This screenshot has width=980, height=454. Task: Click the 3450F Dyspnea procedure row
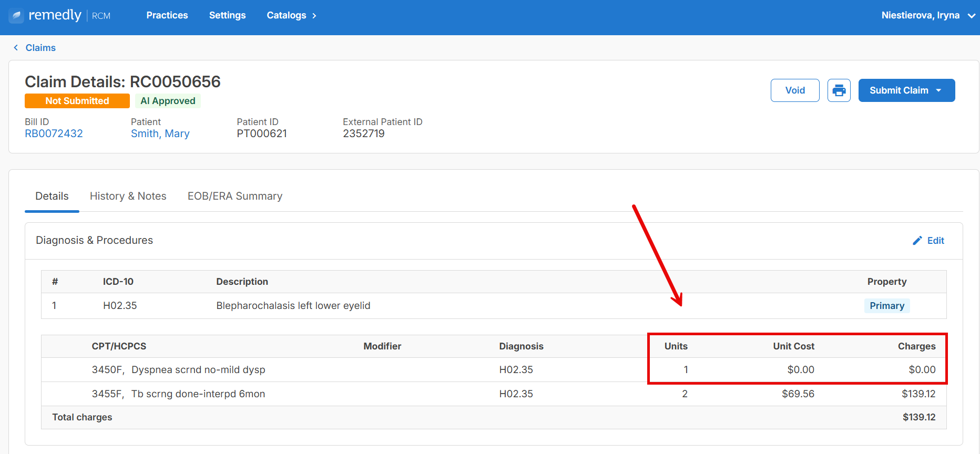(x=494, y=370)
